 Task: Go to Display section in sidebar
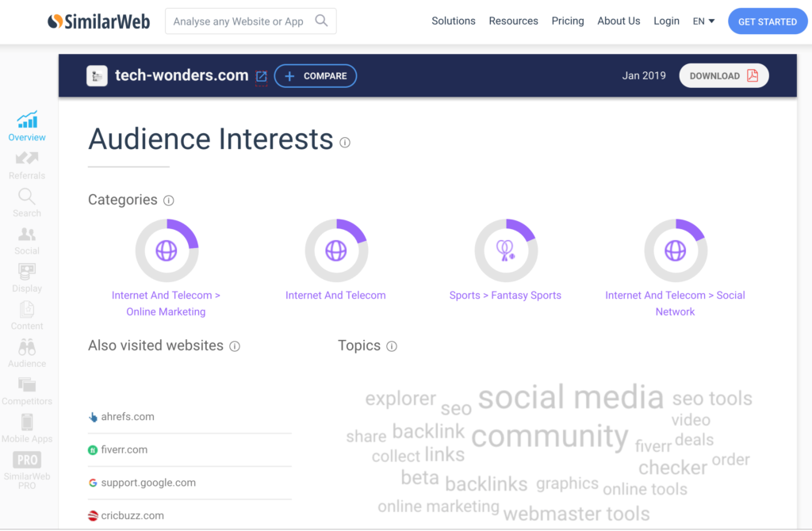[x=27, y=278]
